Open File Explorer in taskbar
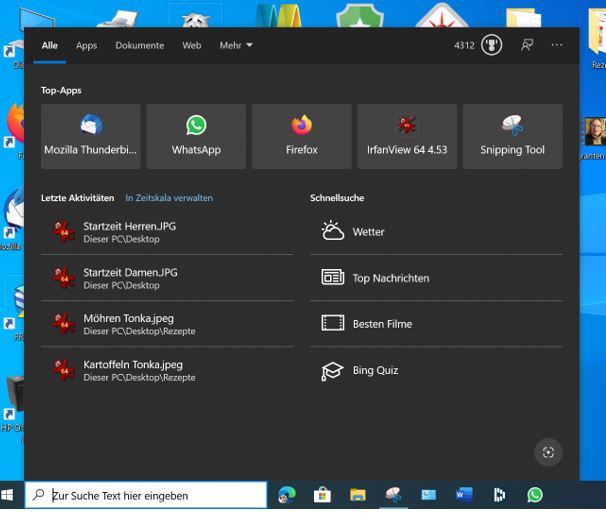The width and height of the screenshot is (606, 522). 357,495
